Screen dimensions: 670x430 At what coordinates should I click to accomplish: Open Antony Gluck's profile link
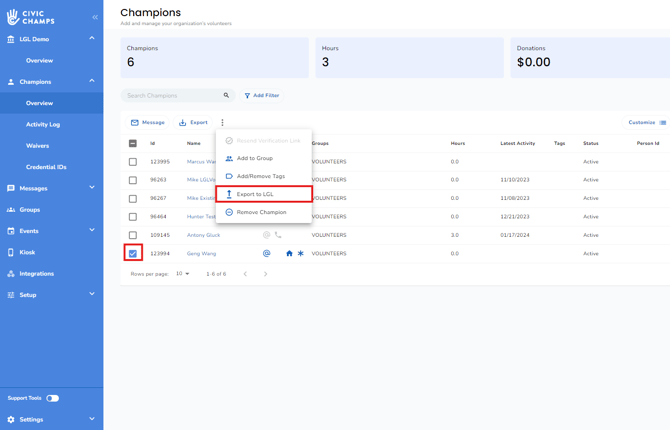point(203,235)
